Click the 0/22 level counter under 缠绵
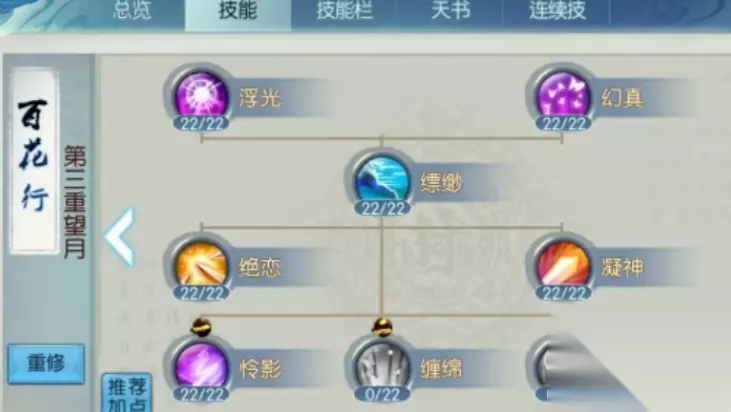This screenshot has width=731, height=412. pos(382,394)
